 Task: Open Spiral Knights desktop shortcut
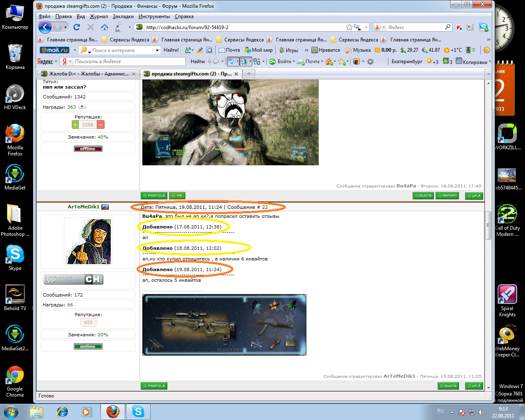[x=507, y=301]
